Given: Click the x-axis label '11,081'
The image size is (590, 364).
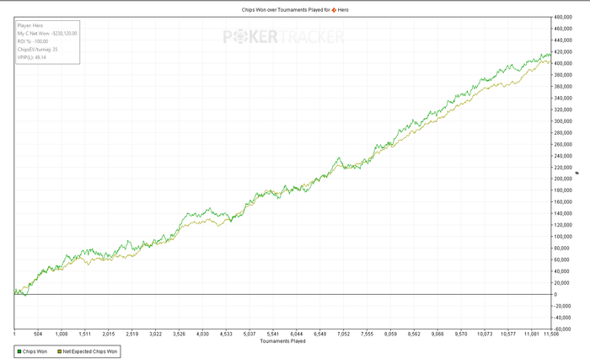Looking at the screenshot, I should [532, 334].
